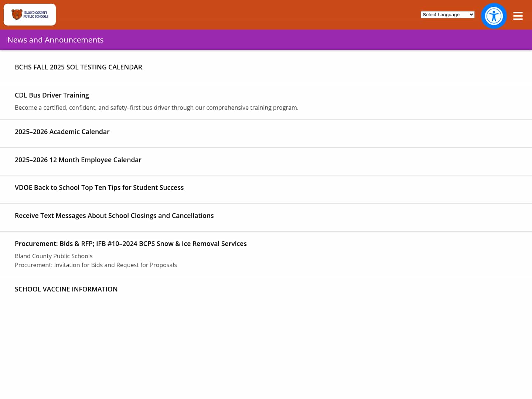Screen dimensions: 532x399
Task: Click the bus driver training description text
Action: 157,108
